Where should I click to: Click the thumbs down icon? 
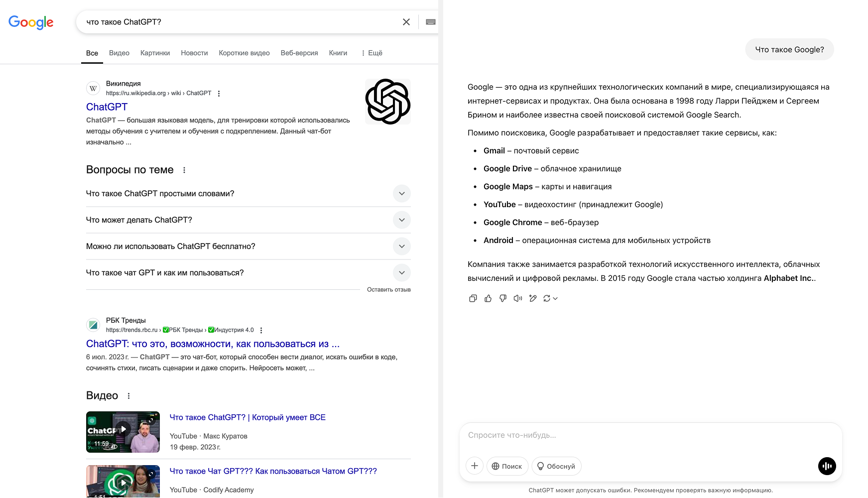pos(503,298)
